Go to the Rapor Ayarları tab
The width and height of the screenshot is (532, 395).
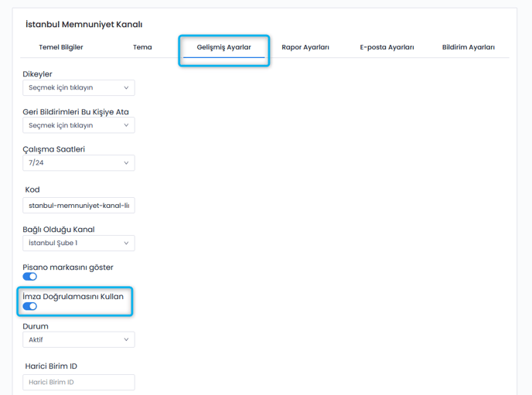305,47
